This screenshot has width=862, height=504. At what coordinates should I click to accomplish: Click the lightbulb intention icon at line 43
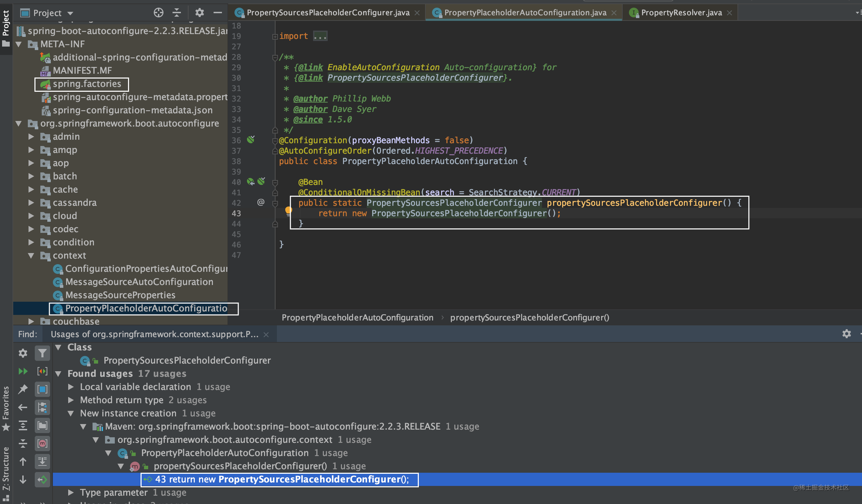(288, 210)
